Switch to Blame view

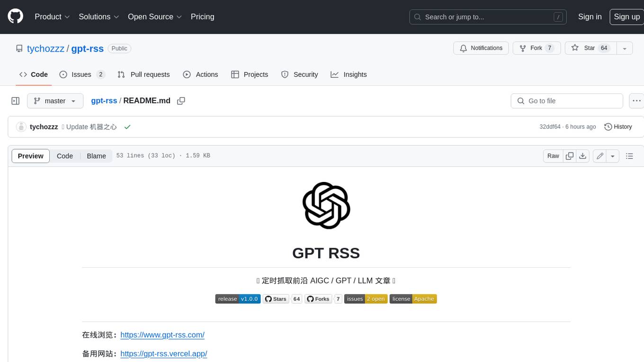click(96, 156)
